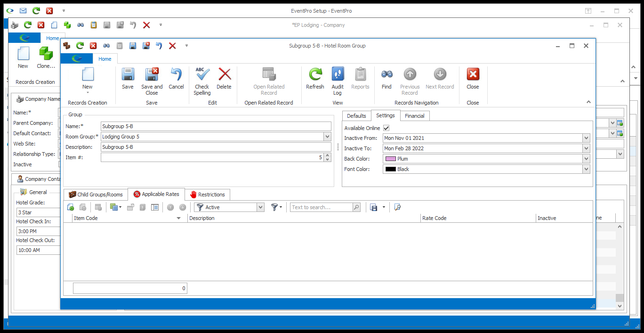Screen dimensions: 644x333
Task: Click quick-access binoculars in Subgroup window
Action: (x=106, y=46)
